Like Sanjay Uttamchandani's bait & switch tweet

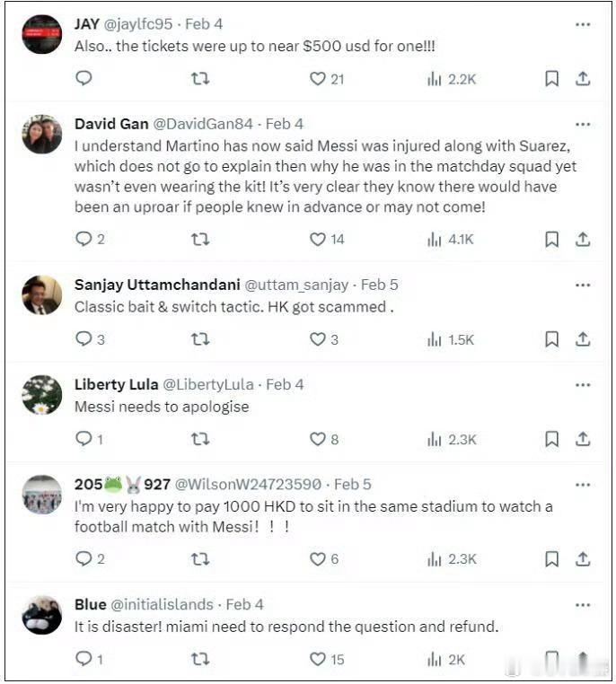click(x=317, y=338)
